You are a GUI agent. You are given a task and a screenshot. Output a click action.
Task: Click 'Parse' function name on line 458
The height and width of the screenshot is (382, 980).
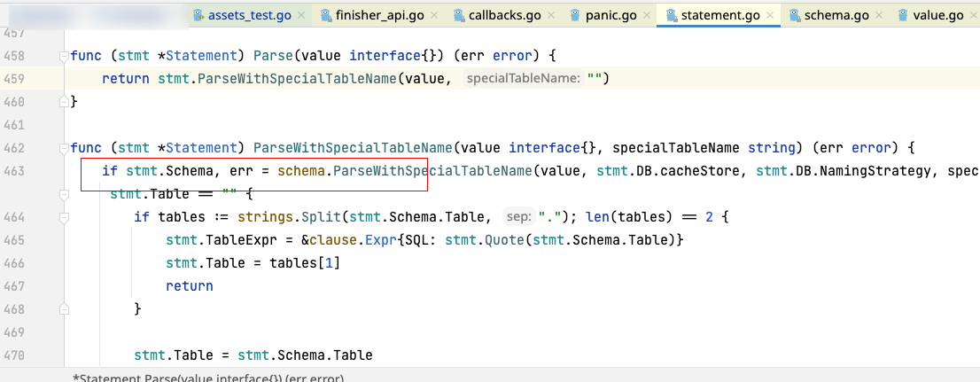point(273,56)
